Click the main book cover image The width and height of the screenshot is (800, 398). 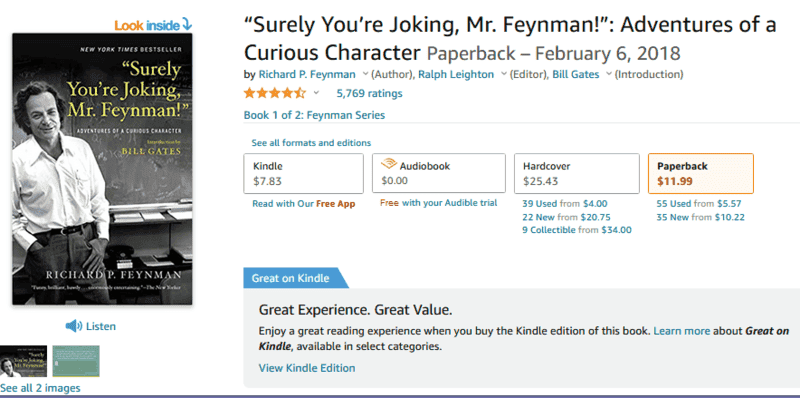coord(103,169)
